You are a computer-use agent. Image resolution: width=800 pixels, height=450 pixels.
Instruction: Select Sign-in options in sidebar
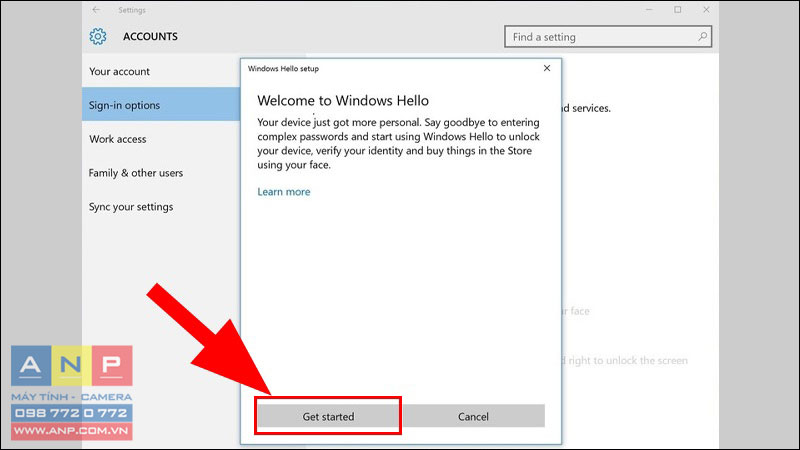coord(161,105)
